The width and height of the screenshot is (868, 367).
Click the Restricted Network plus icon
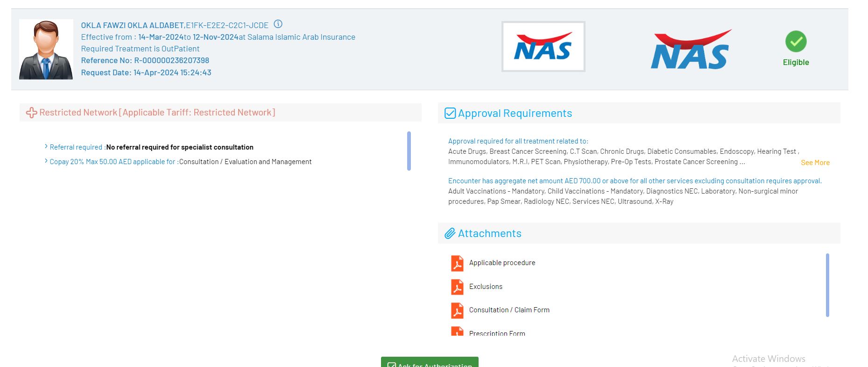point(31,113)
